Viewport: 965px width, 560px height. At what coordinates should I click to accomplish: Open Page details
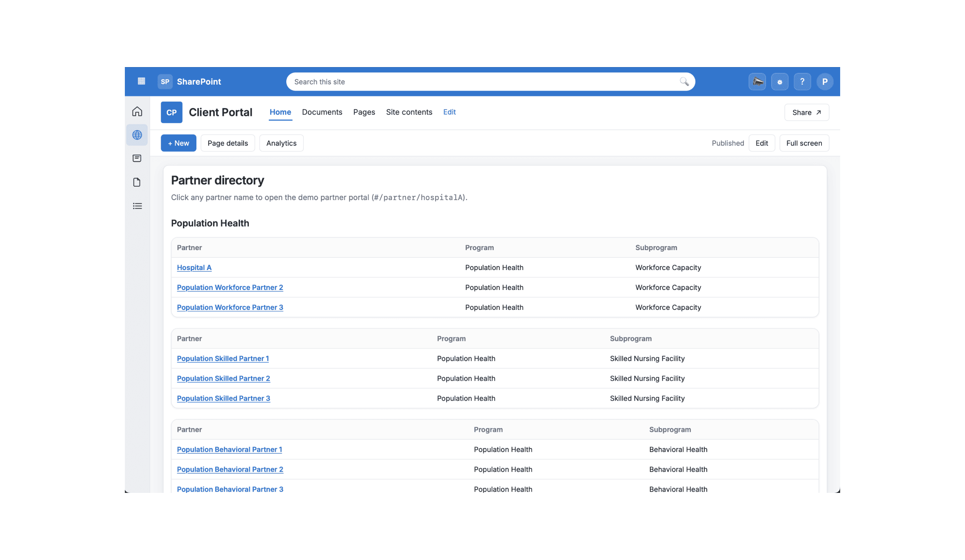[x=228, y=143]
